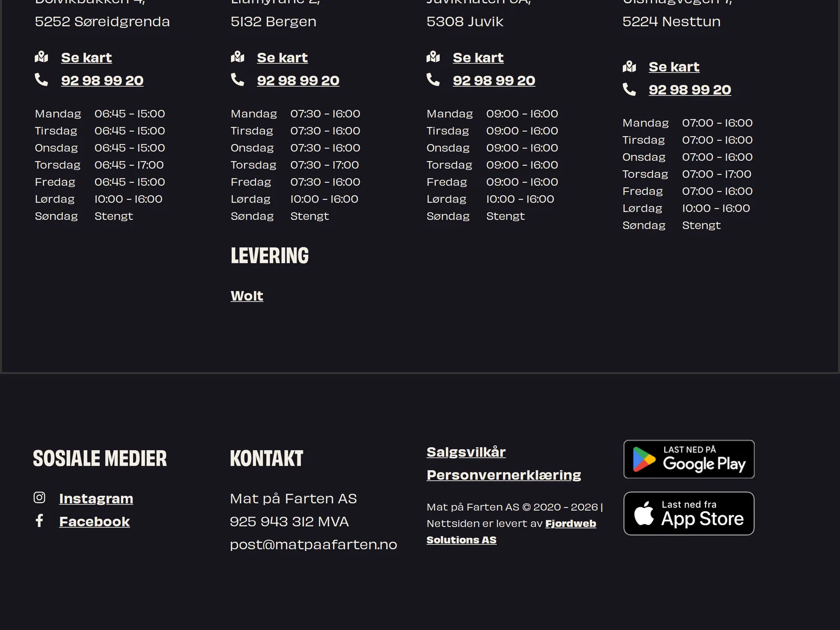Open Se kart for 5132 Bergen
Screen dimensions: 840x630
[x=282, y=58]
